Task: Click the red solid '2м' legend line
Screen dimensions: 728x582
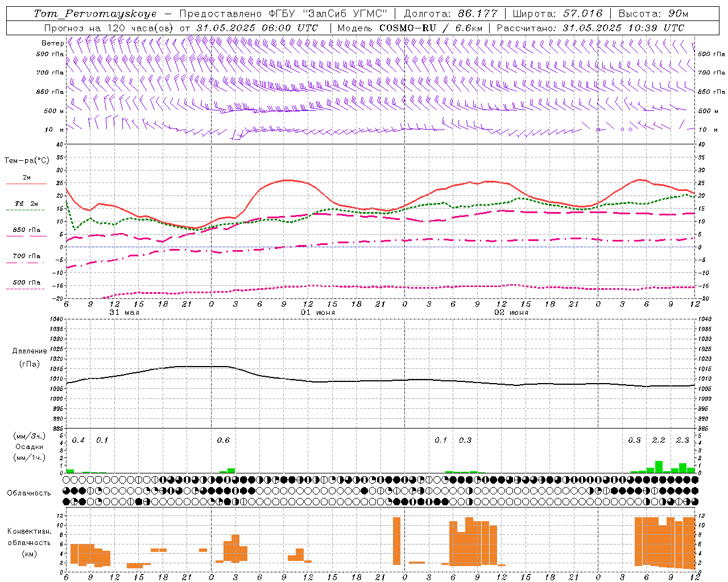Action: coord(26,184)
